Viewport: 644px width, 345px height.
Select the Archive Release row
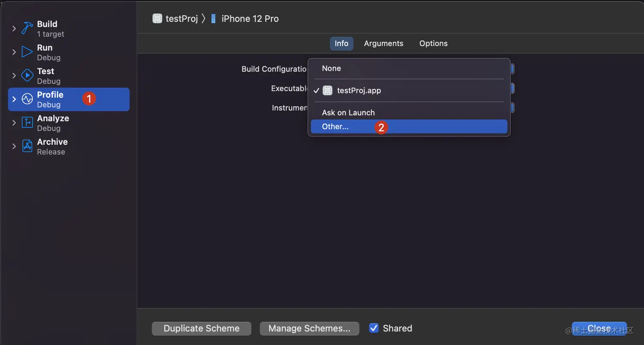pyautogui.click(x=69, y=146)
